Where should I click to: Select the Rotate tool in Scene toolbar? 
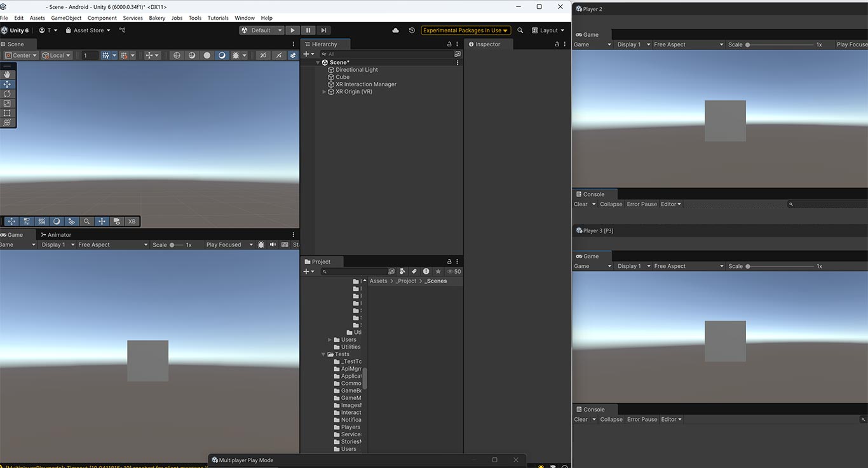[8, 93]
